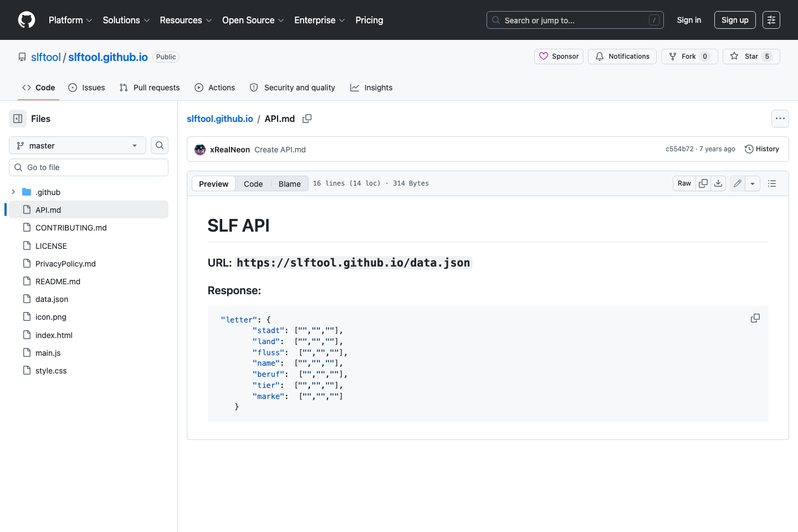
Task: Switch to the Blame tab
Action: (289, 183)
